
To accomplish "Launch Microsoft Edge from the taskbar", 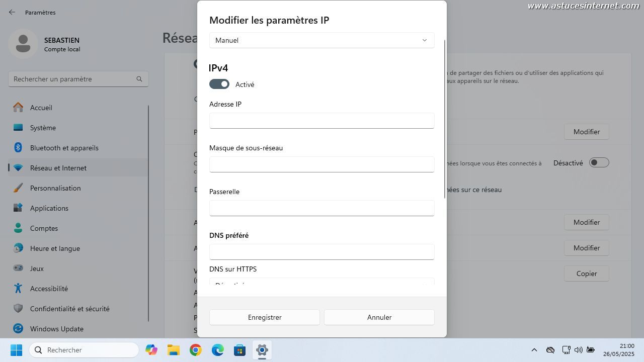I will coord(218,350).
